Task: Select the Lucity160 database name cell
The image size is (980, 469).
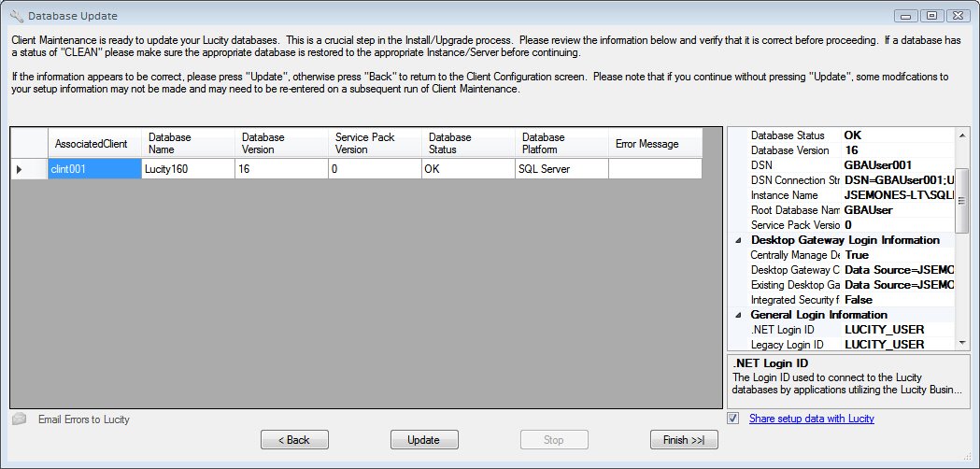Action: pyautogui.click(x=187, y=169)
